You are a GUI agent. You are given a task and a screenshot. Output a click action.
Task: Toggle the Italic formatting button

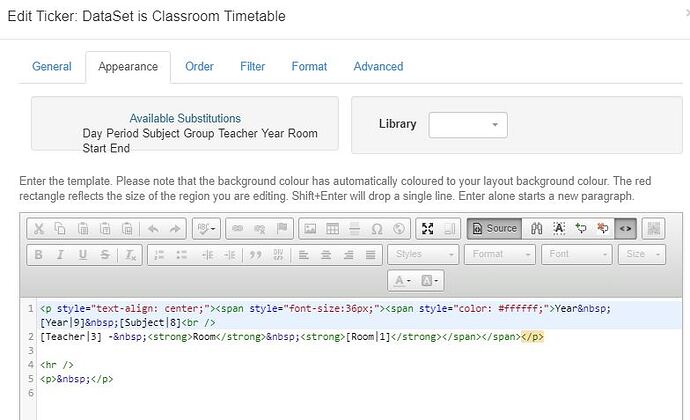[x=60, y=255]
